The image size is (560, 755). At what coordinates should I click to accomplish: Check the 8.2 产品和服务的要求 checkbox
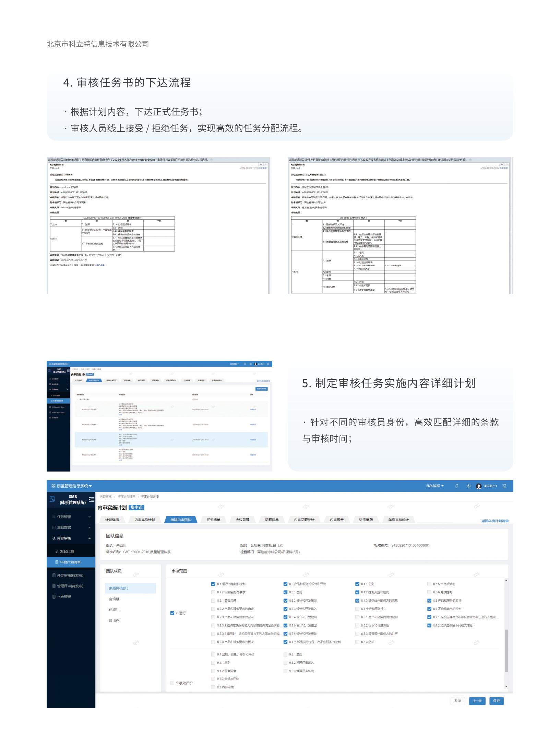[x=213, y=592]
